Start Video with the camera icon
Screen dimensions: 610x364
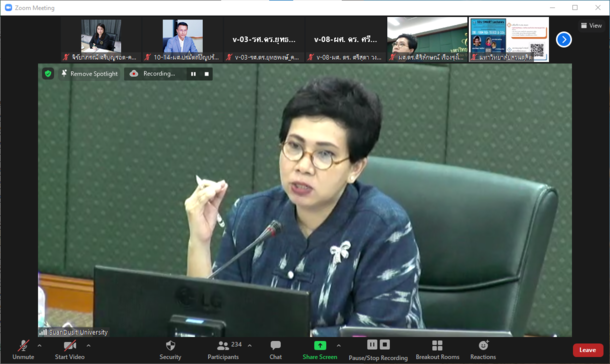point(70,349)
